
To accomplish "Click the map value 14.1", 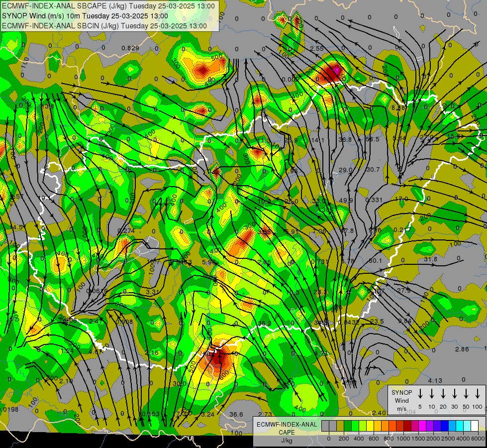I will coord(318,140).
